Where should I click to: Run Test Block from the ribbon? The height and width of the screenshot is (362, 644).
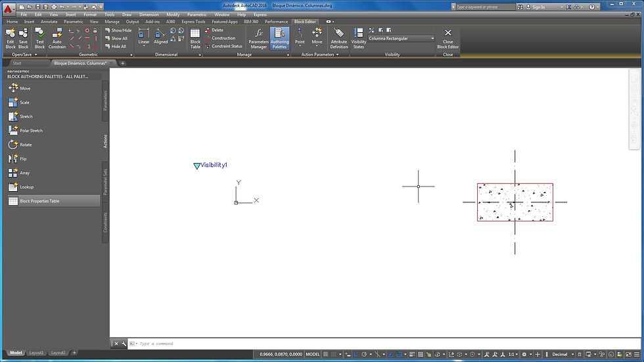point(40,38)
